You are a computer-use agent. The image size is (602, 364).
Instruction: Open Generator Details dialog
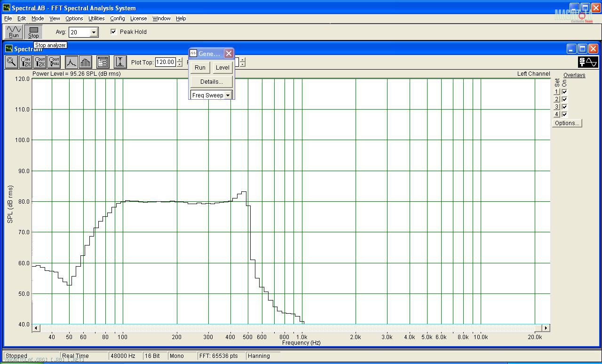[212, 81]
